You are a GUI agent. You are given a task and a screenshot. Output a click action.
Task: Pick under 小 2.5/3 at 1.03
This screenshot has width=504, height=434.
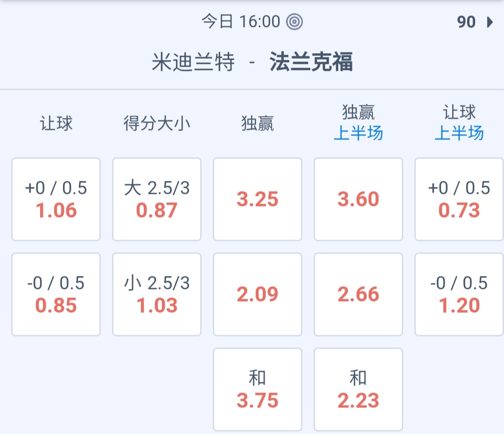[157, 294]
